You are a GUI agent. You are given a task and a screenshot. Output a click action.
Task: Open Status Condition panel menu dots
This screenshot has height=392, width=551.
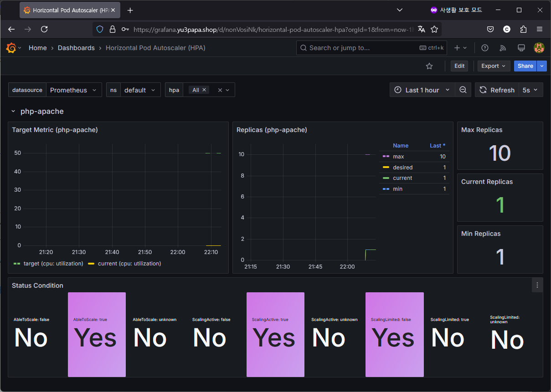(537, 285)
